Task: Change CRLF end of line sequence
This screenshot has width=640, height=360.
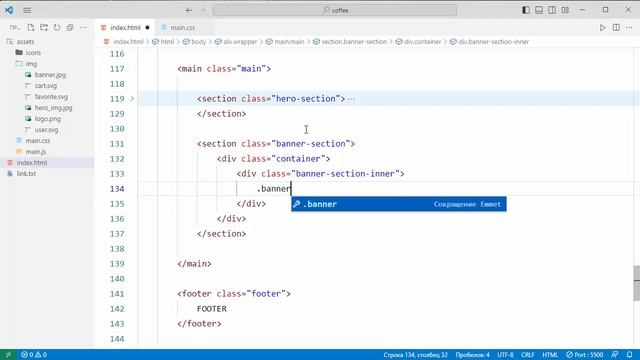Action: (x=527, y=355)
